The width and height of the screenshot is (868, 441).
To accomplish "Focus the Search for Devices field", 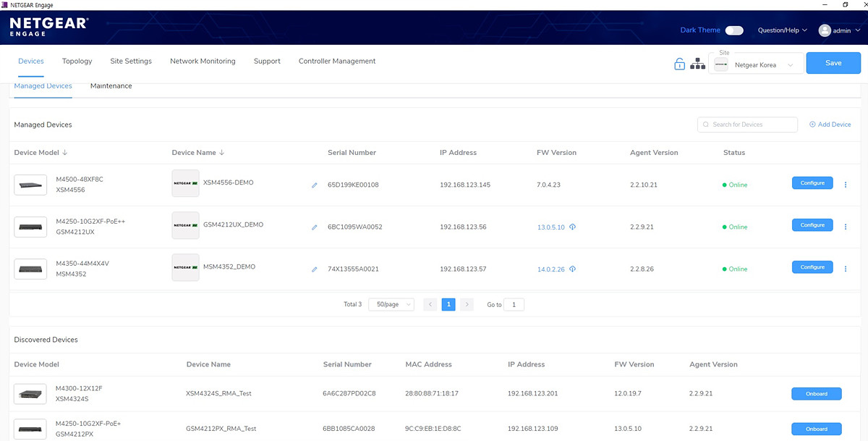I will 747,125.
